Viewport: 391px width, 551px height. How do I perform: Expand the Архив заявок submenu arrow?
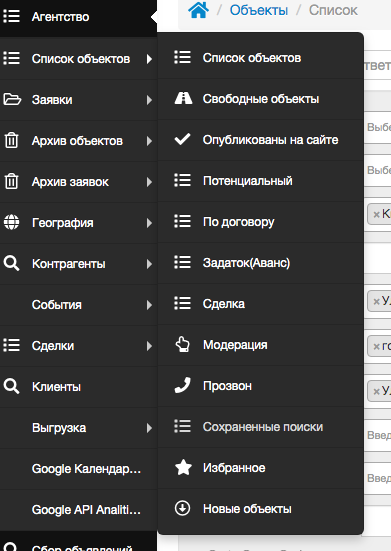149,182
